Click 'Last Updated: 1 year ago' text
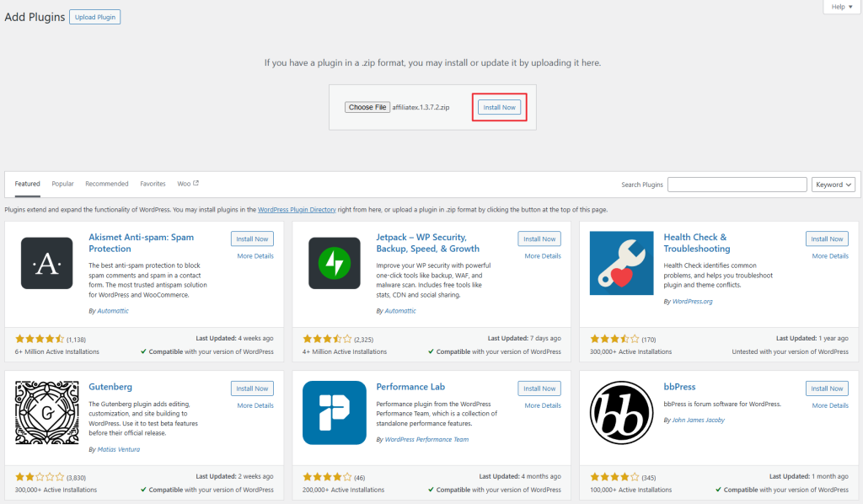 (812, 338)
